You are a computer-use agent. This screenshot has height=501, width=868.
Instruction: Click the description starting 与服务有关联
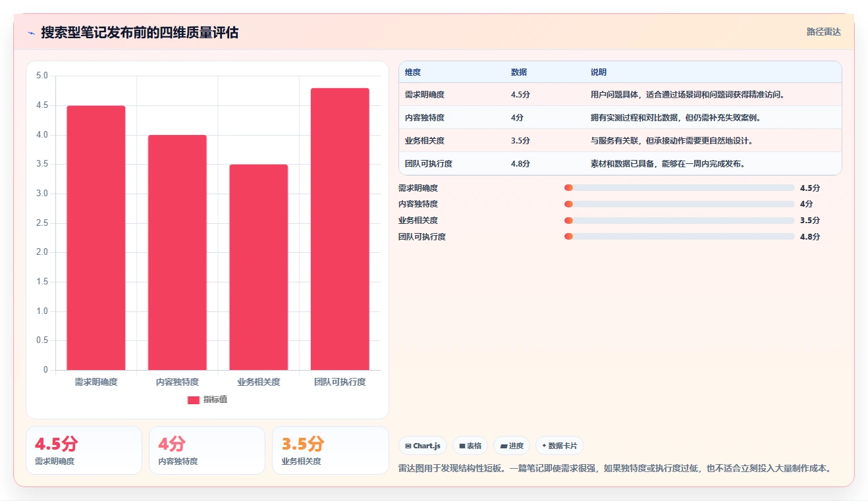tap(672, 141)
